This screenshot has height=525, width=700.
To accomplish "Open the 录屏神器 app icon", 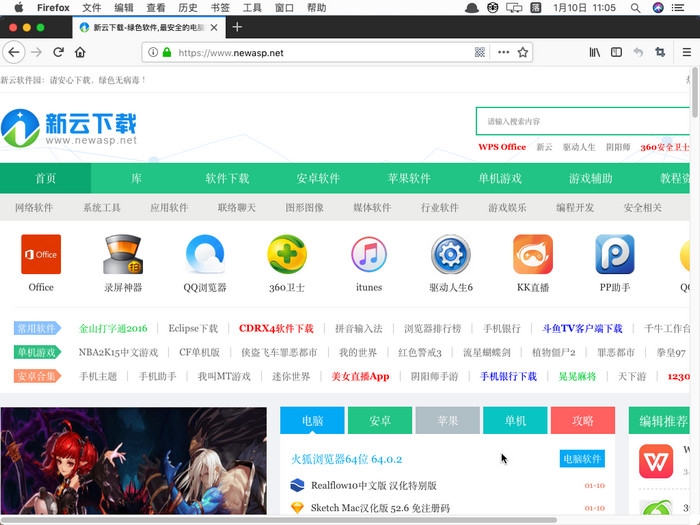I will (123, 254).
